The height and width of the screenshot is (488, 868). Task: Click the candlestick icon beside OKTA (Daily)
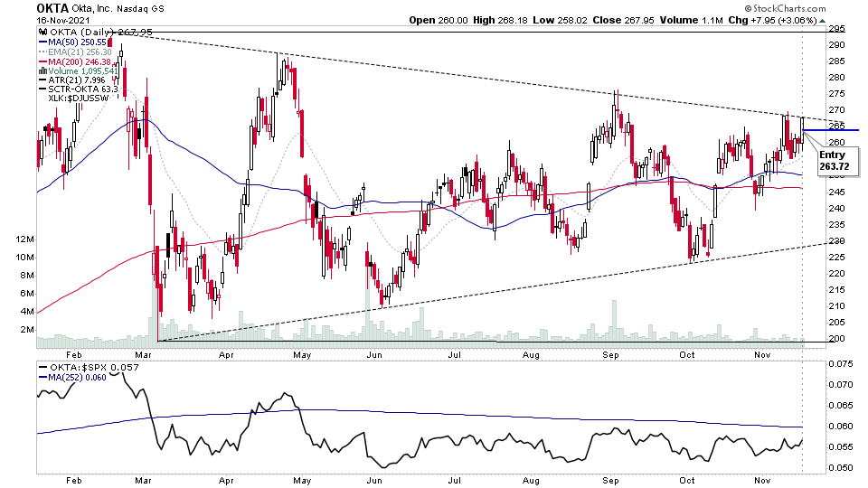(x=42, y=33)
